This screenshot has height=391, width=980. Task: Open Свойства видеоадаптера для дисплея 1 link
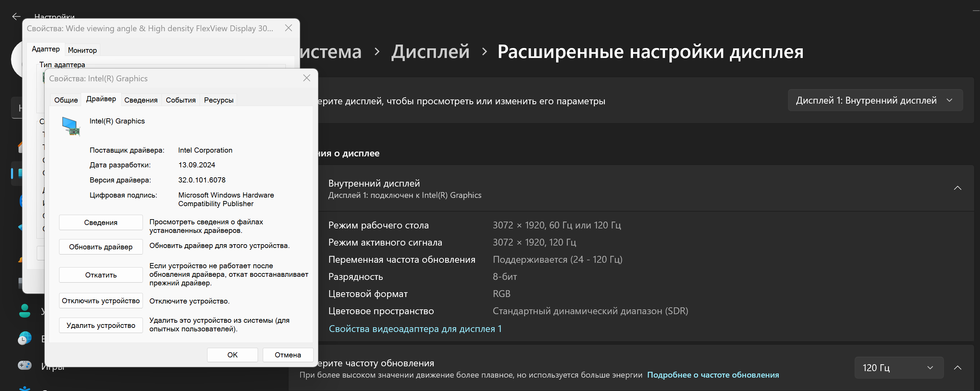(415, 329)
